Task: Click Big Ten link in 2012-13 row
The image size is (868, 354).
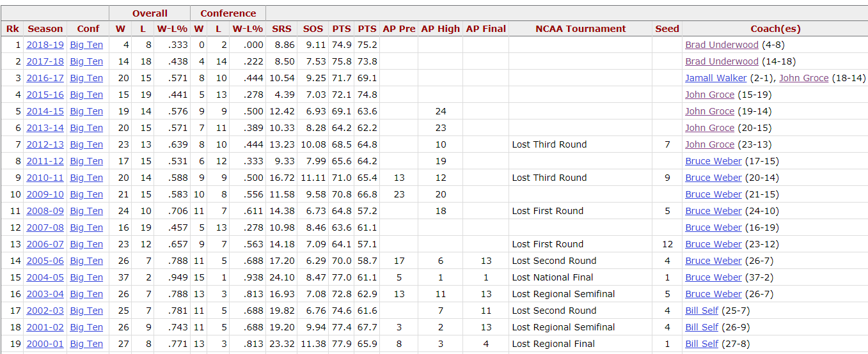Action: pos(86,144)
